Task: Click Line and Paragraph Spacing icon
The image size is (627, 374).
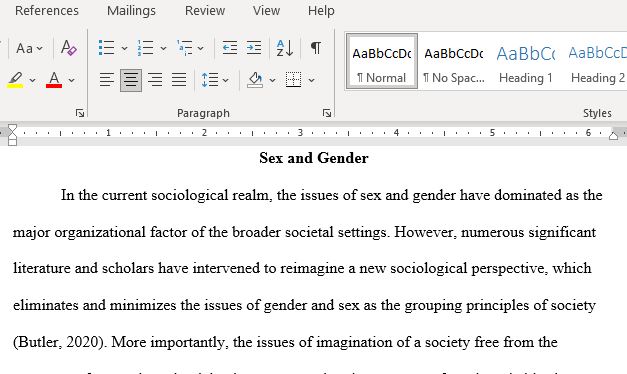Action: [210, 80]
